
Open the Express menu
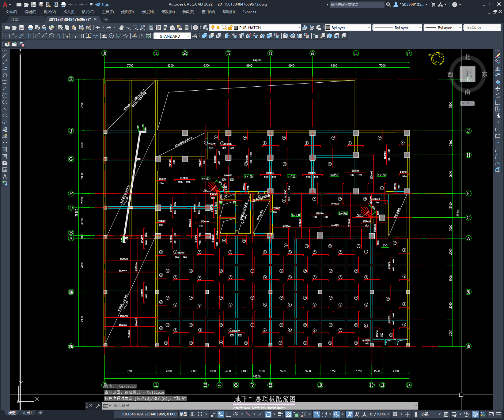[249, 12]
